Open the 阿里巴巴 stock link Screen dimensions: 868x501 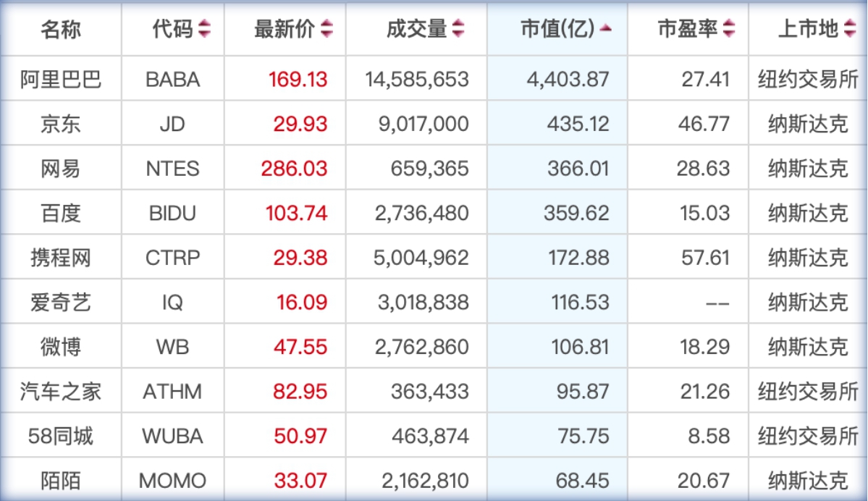(61, 79)
